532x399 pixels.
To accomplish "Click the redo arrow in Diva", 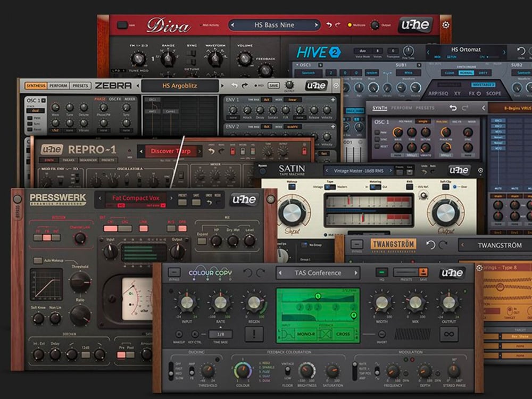I will coord(338,25).
